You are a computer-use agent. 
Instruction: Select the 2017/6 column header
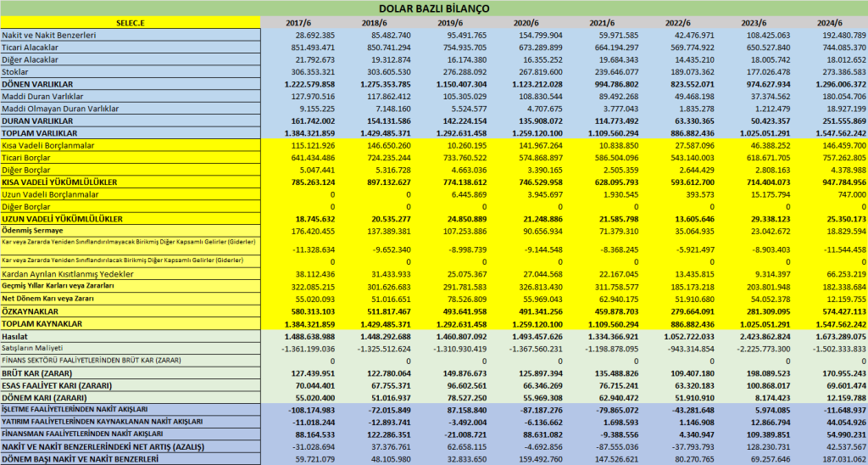click(x=298, y=23)
